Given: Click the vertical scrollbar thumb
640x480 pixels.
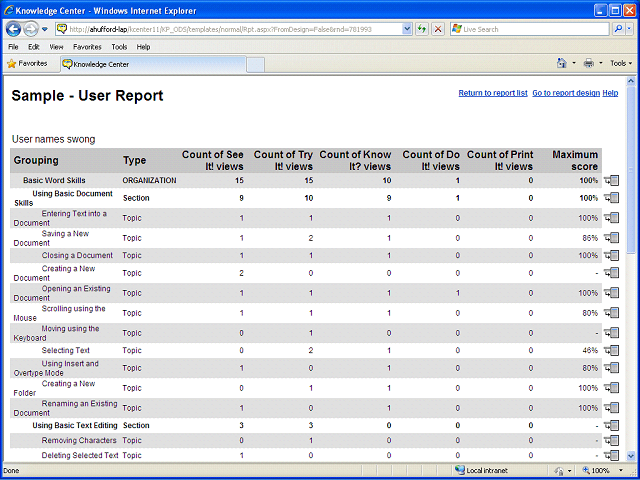Looking at the screenshot, I should tap(631, 170).
